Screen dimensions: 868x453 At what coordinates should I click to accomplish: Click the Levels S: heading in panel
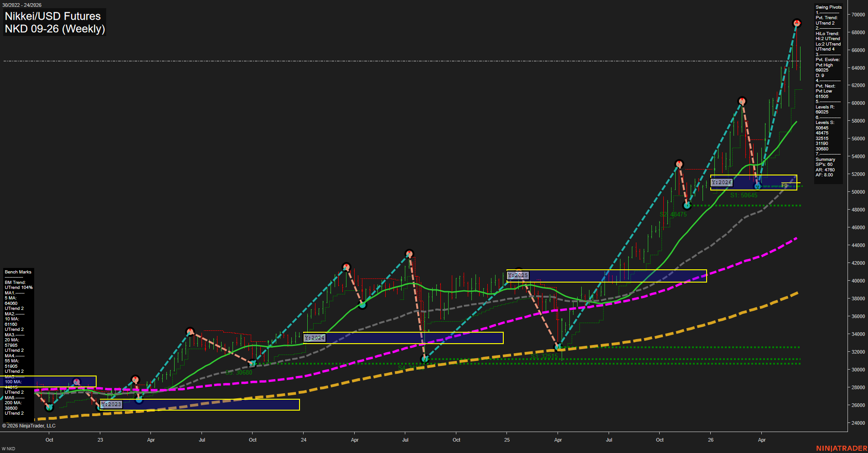point(825,123)
